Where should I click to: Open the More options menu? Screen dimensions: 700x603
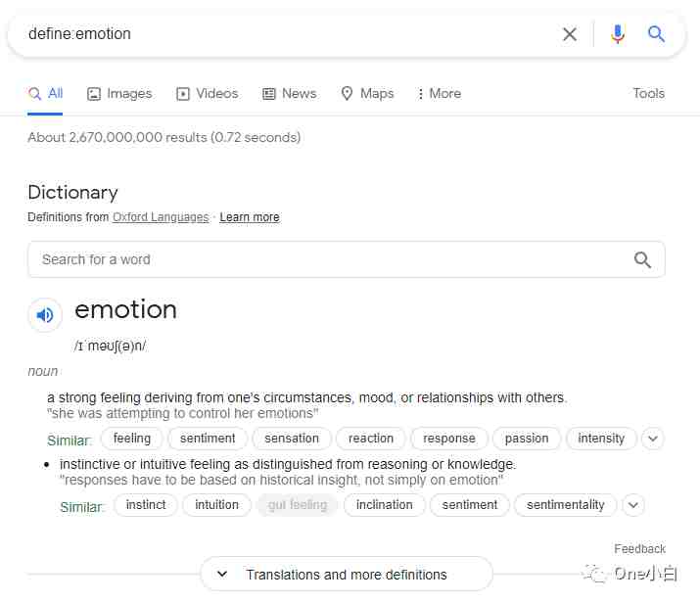coord(439,94)
